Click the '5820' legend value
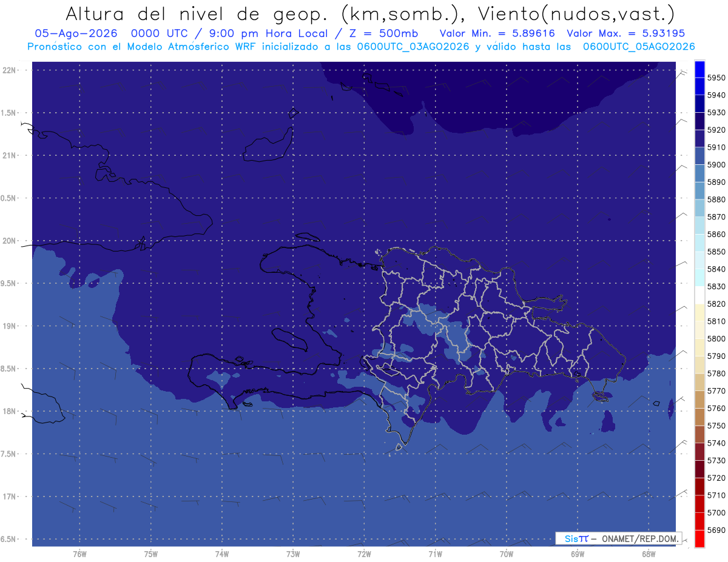Image resolution: width=728 pixels, height=562 pixels. click(717, 304)
